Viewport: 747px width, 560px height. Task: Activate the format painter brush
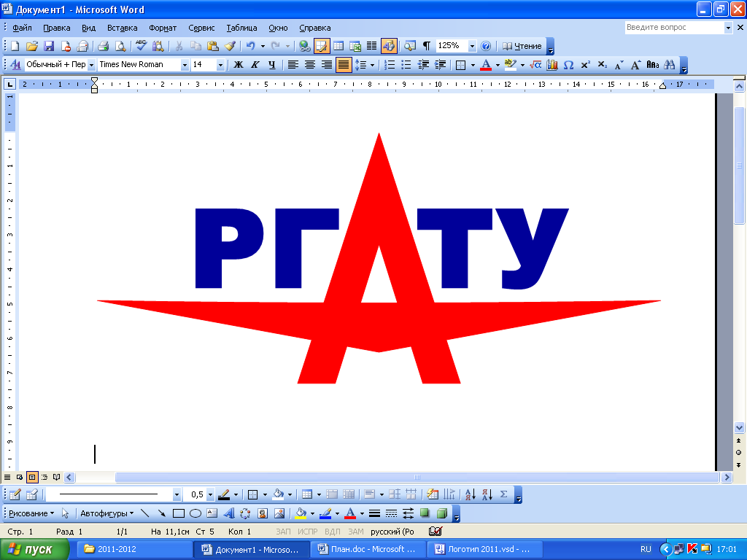pyautogui.click(x=230, y=46)
